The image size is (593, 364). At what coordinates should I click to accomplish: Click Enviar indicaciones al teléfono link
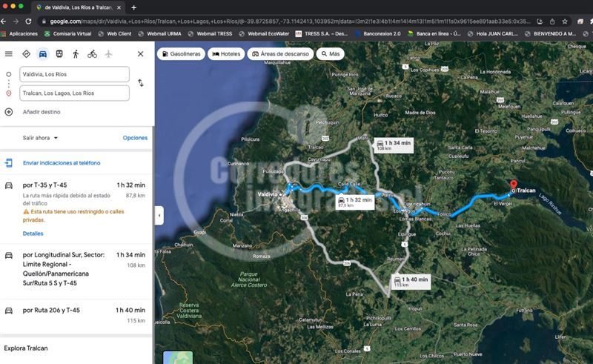pos(62,163)
